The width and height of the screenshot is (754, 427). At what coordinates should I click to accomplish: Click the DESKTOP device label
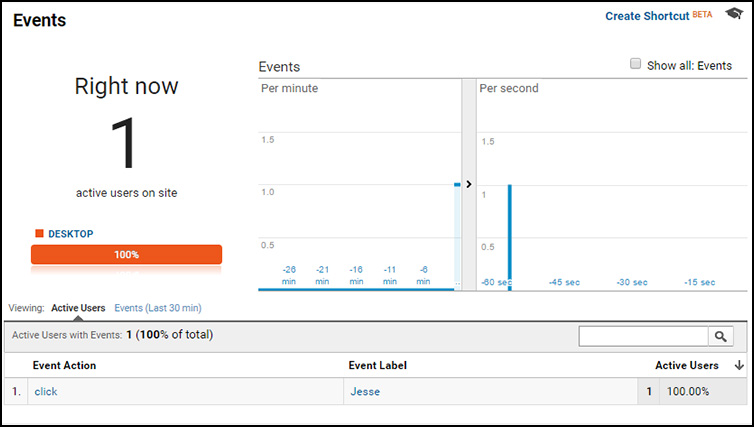[70, 234]
